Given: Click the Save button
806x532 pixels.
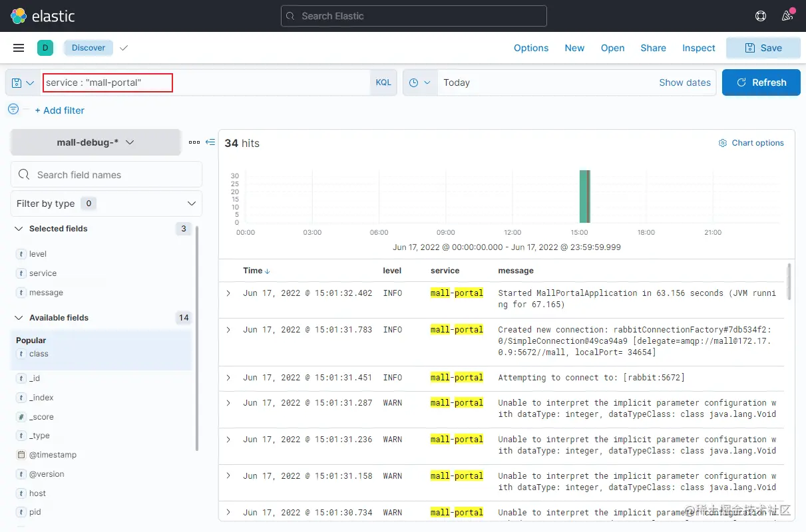Looking at the screenshot, I should click(x=763, y=48).
